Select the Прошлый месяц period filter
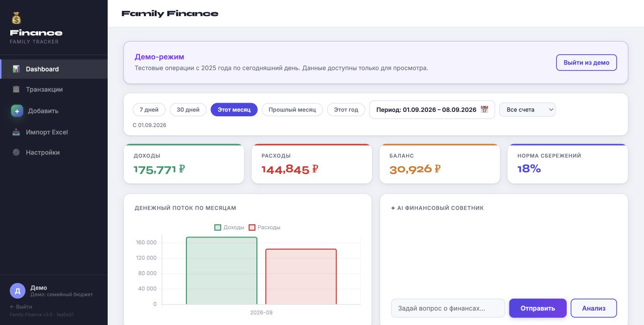Image resolution: width=644 pixels, height=325 pixels. point(292,109)
